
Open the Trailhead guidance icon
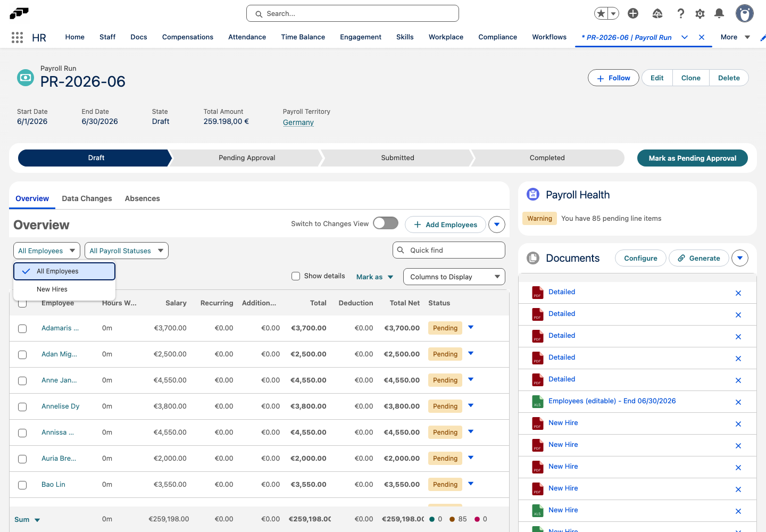point(657,14)
